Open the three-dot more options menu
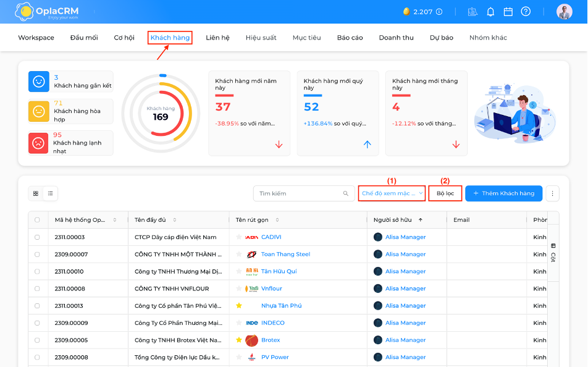The height and width of the screenshot is (367, 588). coord(552,193)
